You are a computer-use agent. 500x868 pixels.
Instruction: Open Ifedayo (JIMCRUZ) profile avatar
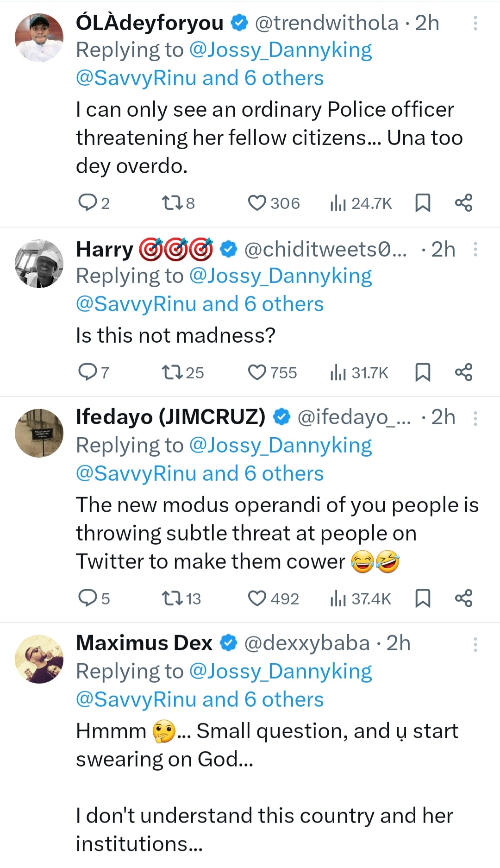click(39, 433)
